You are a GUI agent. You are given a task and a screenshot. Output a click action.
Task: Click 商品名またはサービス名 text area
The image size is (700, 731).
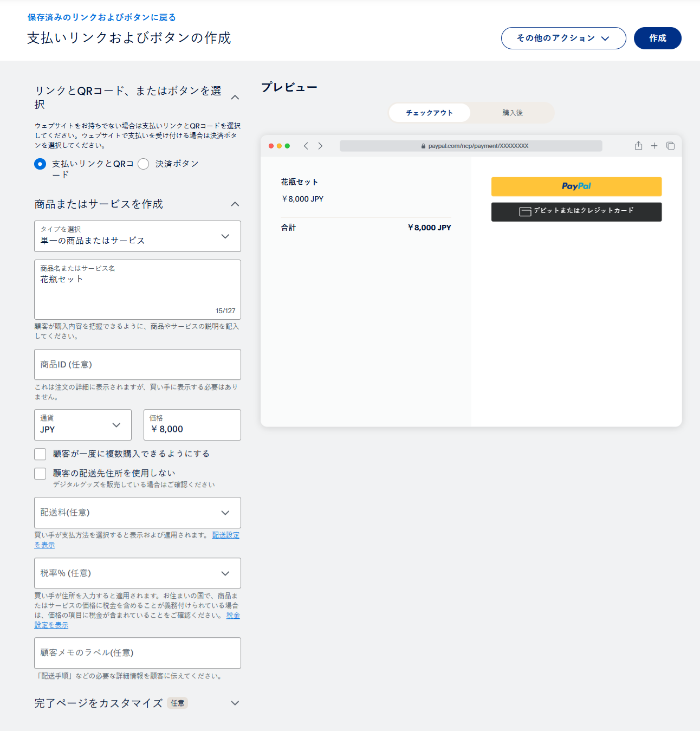click(x=138, y=290)
